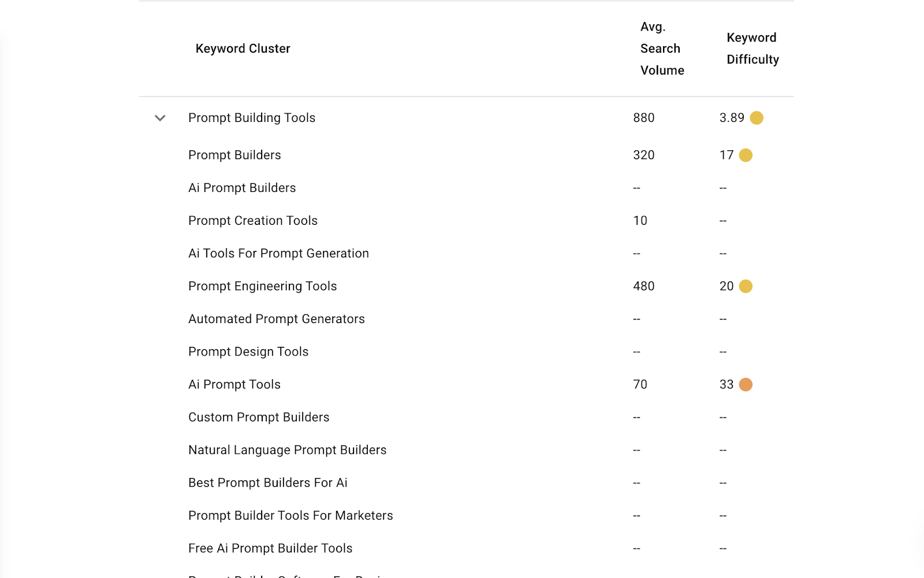Screen dimensions: 924x578
Task: Sort by Avg. Search Volume header
Action: click(x=662, y=49)
